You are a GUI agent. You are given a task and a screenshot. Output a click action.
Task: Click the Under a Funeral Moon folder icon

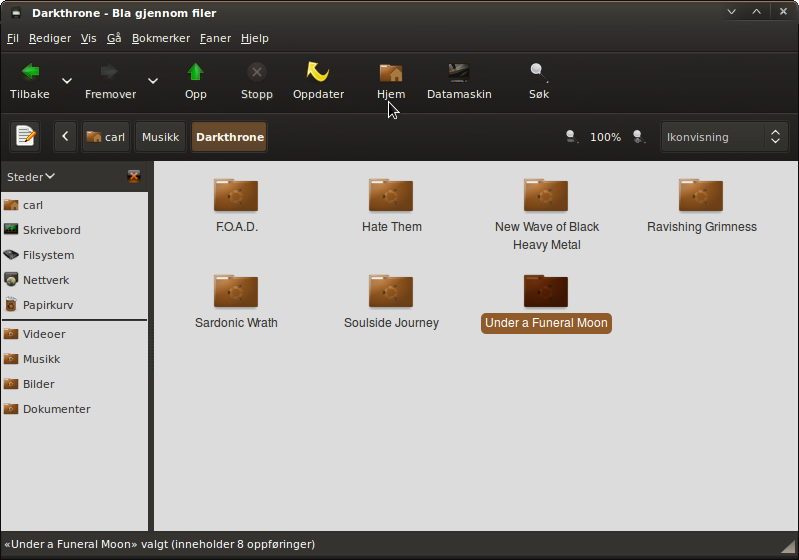[546, 291]
